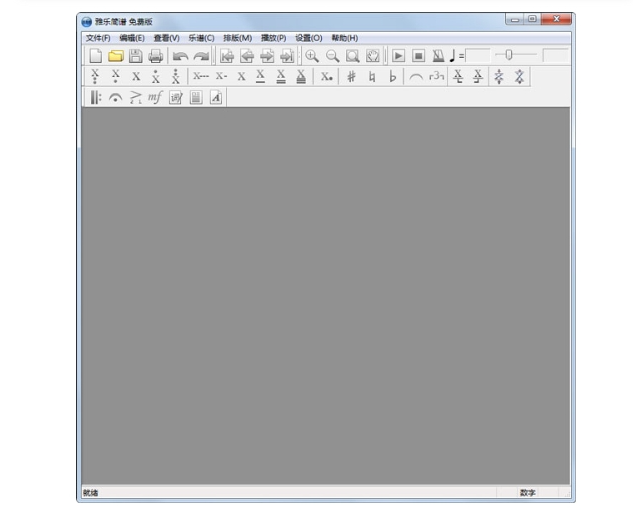The width and height of the screenshot is (633, 513).
Task: Insert a sharp accidental
Action: [x=351, y=76]
